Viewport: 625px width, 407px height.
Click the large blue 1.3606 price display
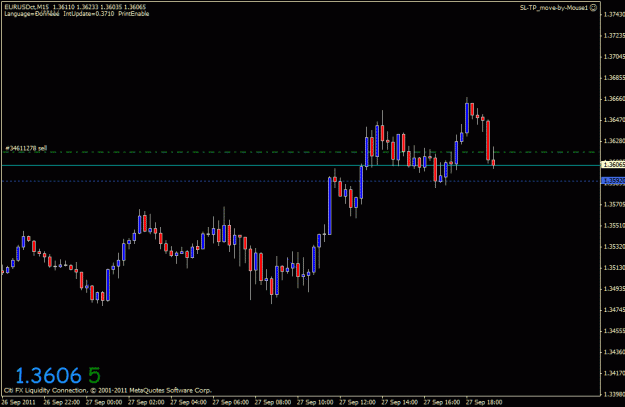point(48,376)
